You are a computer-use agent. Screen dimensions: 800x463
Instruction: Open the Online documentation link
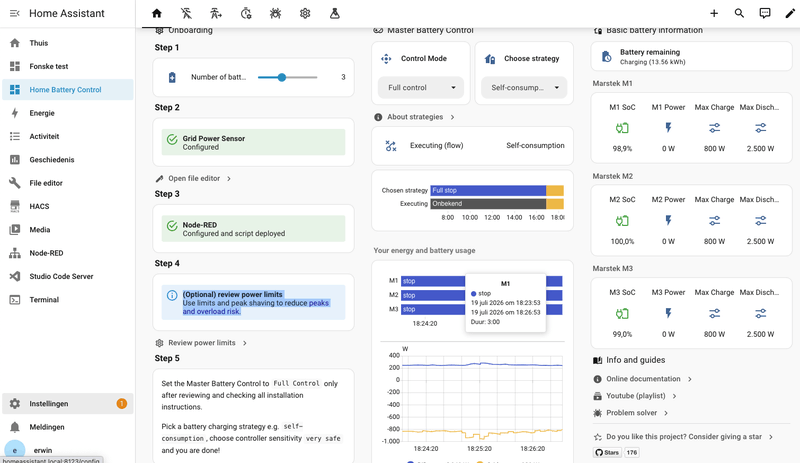click(x=642, y=379)
